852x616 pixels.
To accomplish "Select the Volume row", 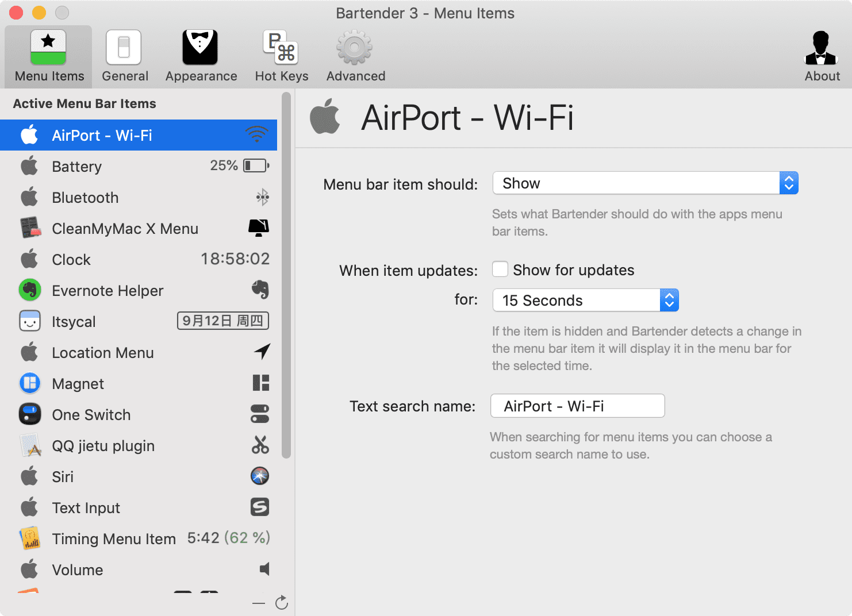I will (139, 569).
